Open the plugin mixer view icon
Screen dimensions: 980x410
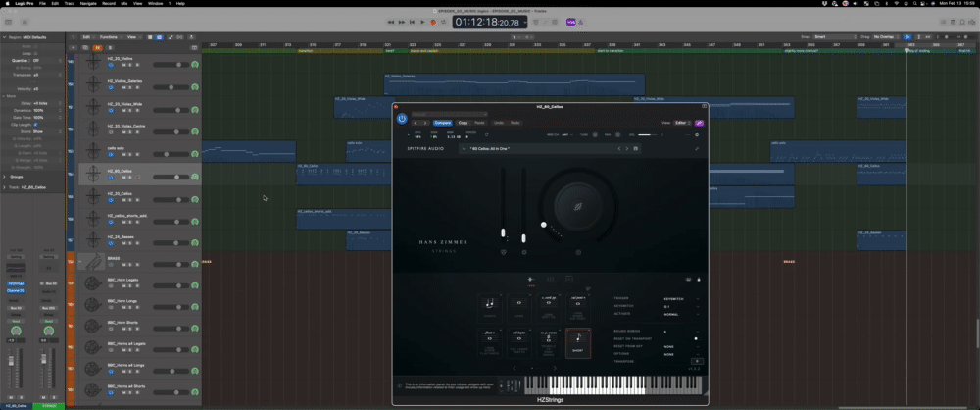[x=552, y=280]
